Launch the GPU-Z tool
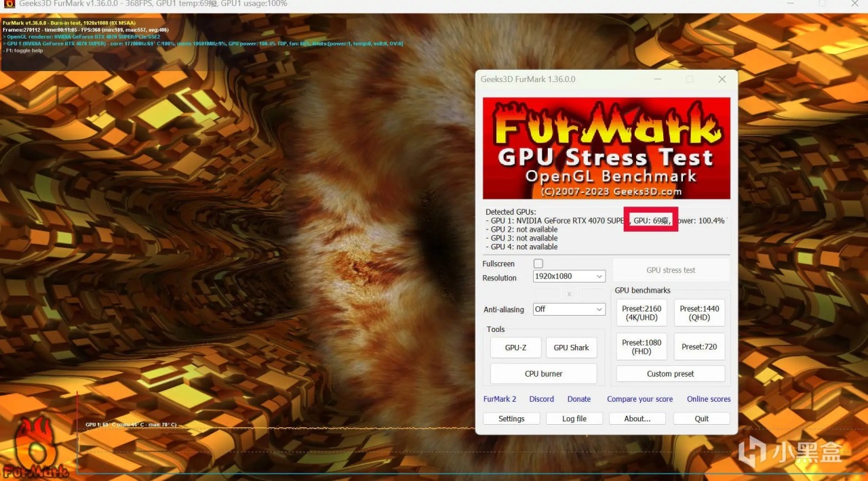The height and width of the screenshot is (481, 868). 515,348
